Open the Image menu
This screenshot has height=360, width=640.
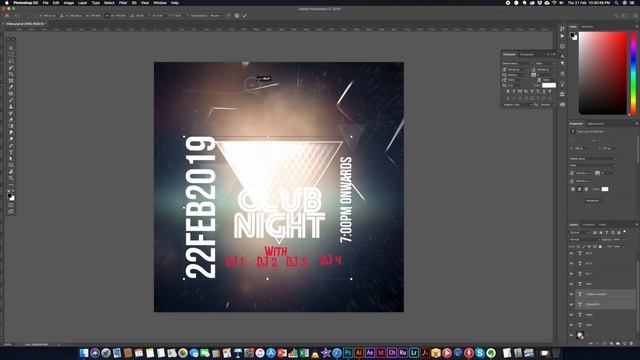69,3
